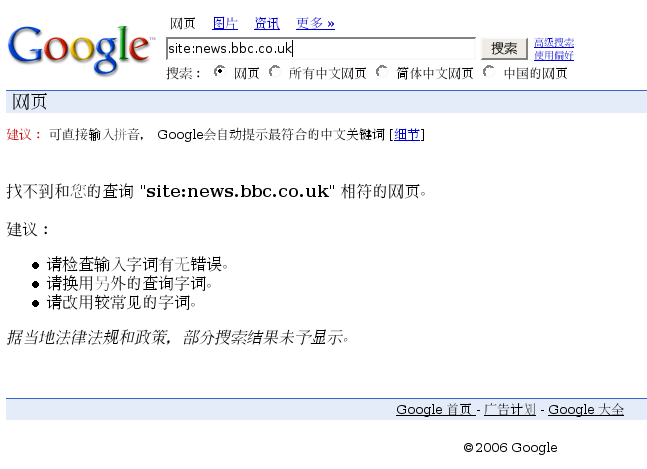Go to Google 首页 footer link

434,410
